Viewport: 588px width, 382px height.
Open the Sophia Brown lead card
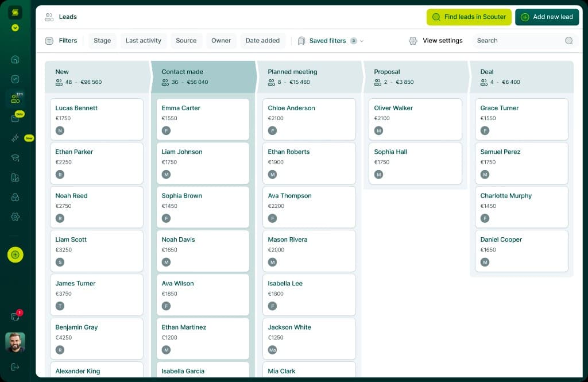coord(203,207)
